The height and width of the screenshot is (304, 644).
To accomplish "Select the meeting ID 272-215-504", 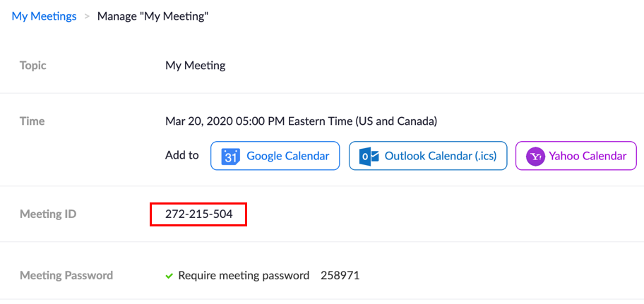I will [x=199, y=214].
